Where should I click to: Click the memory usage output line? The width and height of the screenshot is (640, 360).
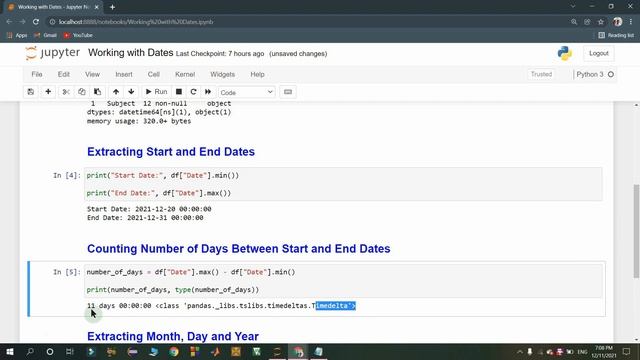(x=139, y=121)
